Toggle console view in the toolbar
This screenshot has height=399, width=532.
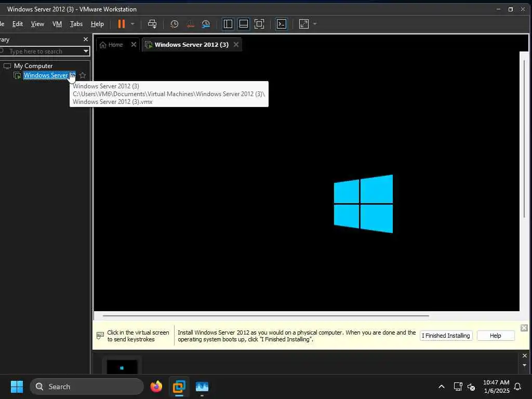click(x=282, y=24)
